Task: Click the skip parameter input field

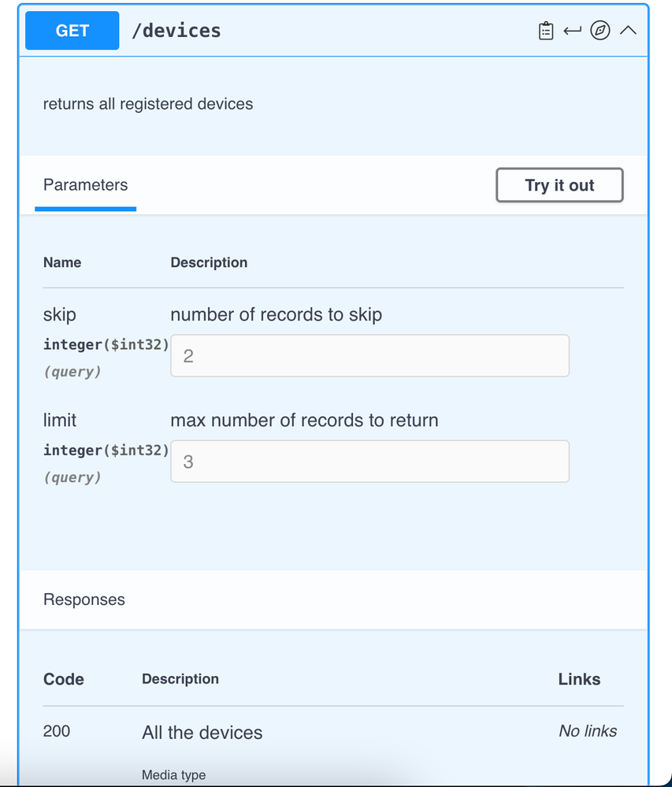Action: coord(369,355)
